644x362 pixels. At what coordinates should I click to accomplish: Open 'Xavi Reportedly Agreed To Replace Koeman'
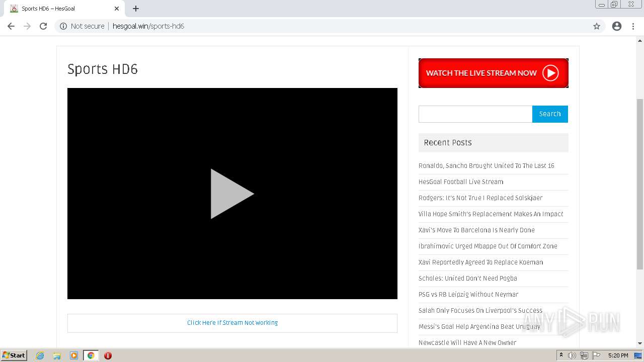click(481, 262)
